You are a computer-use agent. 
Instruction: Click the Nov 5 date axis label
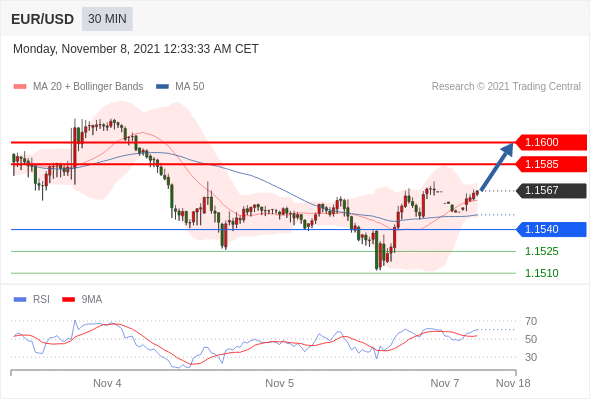pos(280,383)
